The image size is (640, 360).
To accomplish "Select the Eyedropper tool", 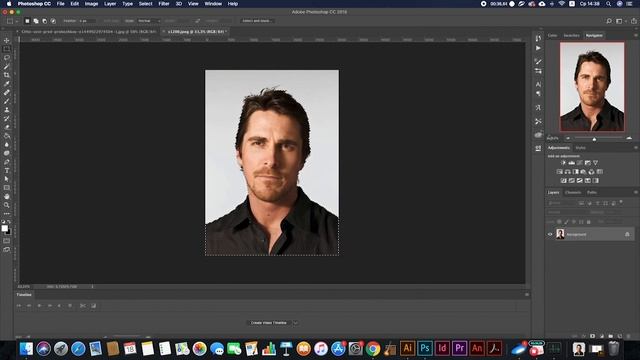I will (7, 84).
